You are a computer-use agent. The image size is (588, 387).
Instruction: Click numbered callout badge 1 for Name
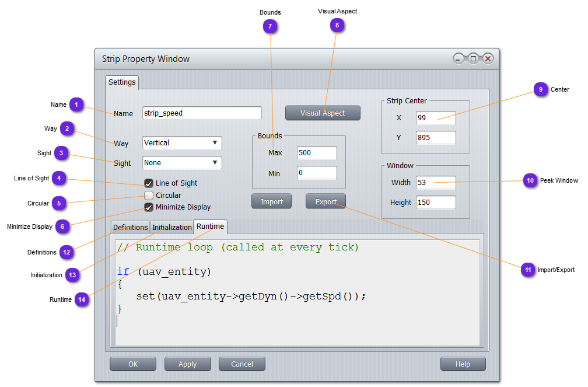click(76, 104)
